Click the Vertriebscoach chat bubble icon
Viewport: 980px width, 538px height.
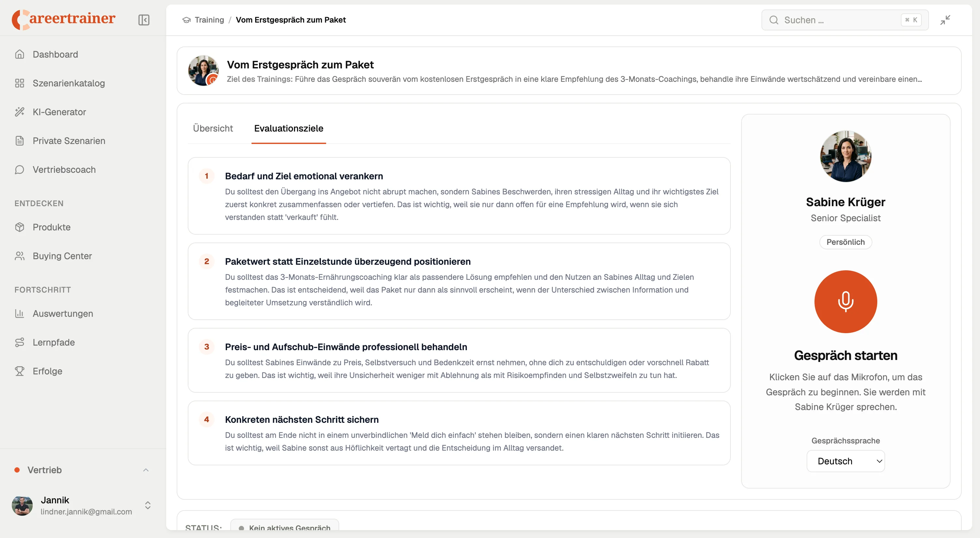[20, 170]
